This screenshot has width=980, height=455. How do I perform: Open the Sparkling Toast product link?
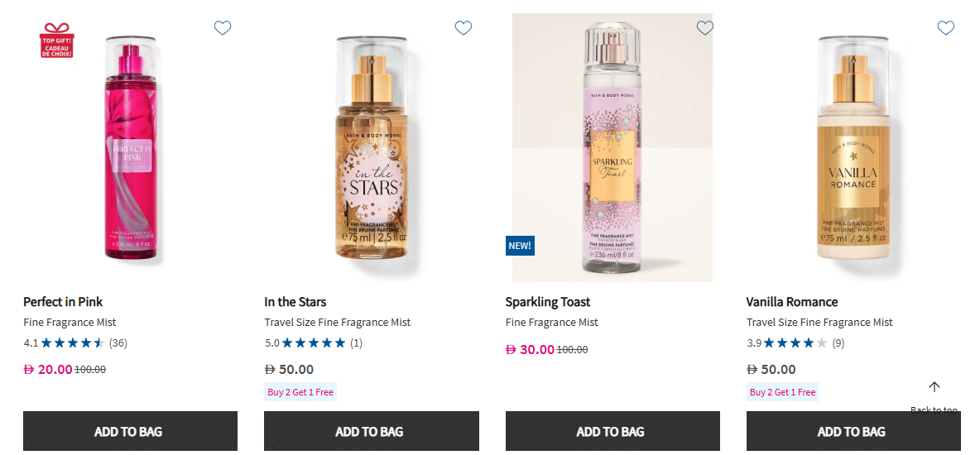[548, 302]
